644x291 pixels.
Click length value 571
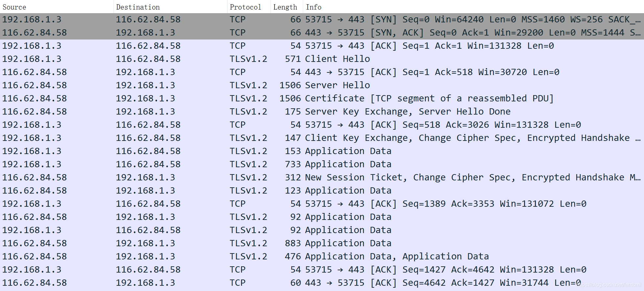coord(293,59)
